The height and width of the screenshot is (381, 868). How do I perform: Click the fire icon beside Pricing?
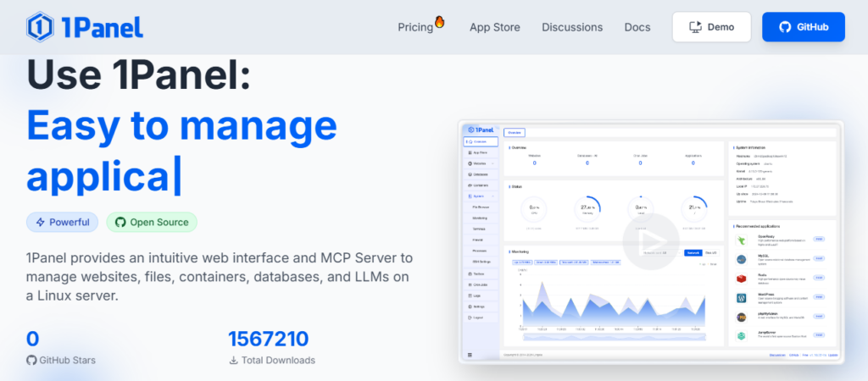pyautogui.click(x=440, y=21)
